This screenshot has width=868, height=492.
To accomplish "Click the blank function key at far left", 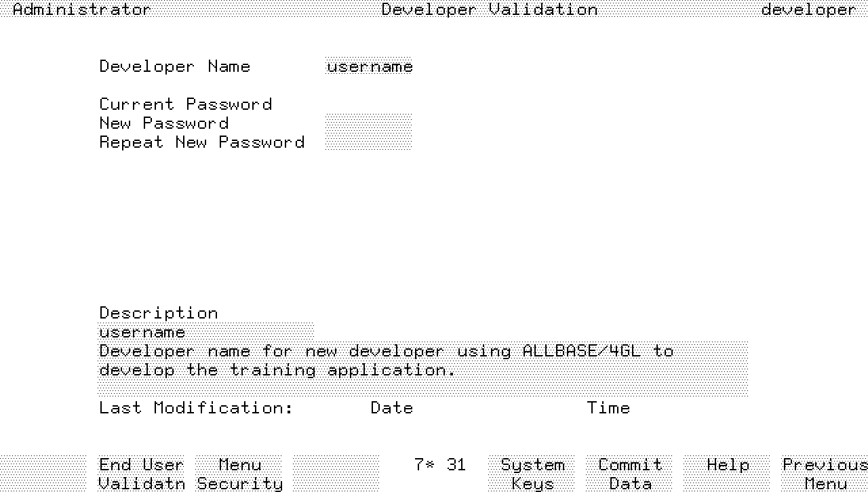I will click(x=43, y=474).
